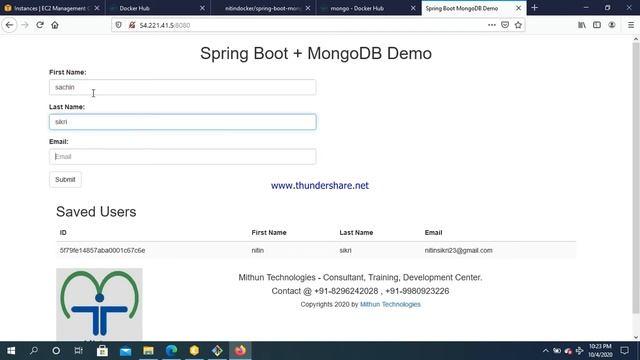Bookmark this page with the star

click(518, 25)
